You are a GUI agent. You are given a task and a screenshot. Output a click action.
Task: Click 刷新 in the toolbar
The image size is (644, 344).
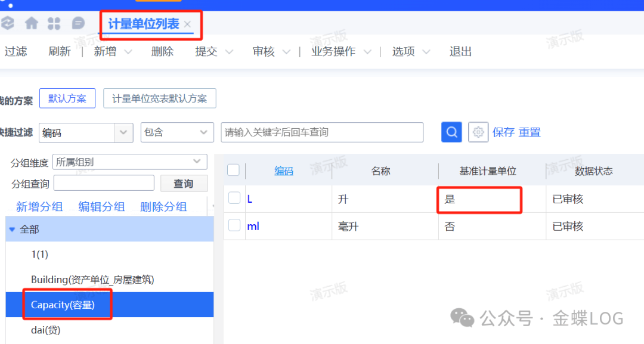(x=59, y=52)
